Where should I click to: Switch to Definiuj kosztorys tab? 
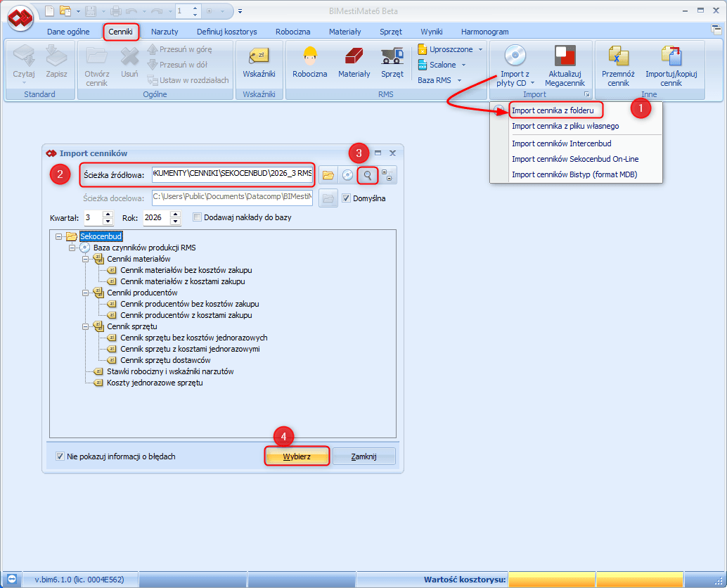pos(226,32)
